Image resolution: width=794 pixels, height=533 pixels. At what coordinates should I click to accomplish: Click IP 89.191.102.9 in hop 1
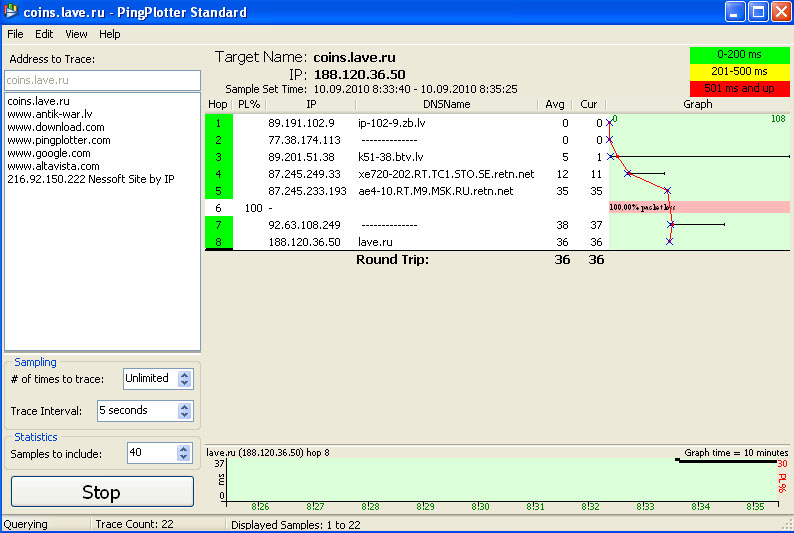[x=301, y=123]
